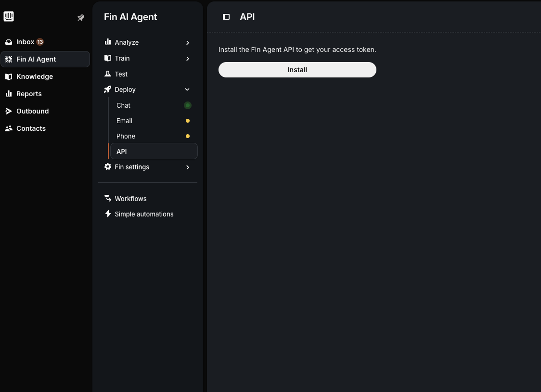541x392 pixels.
Task: Select Phone under Deploy
Action: pos(126,136)
